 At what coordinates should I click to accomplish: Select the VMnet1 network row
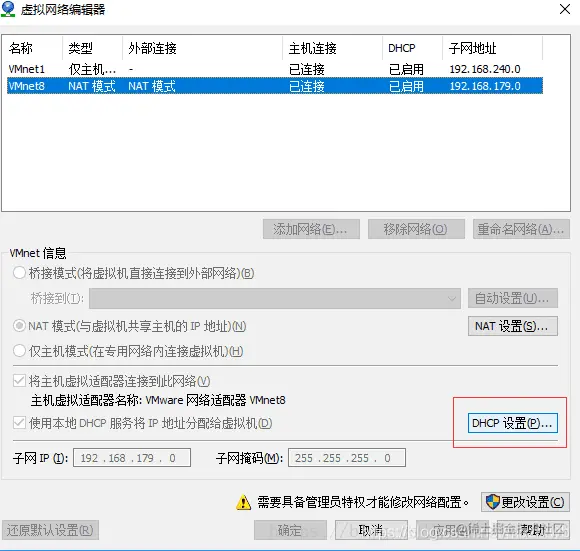(x=275, y=69)
